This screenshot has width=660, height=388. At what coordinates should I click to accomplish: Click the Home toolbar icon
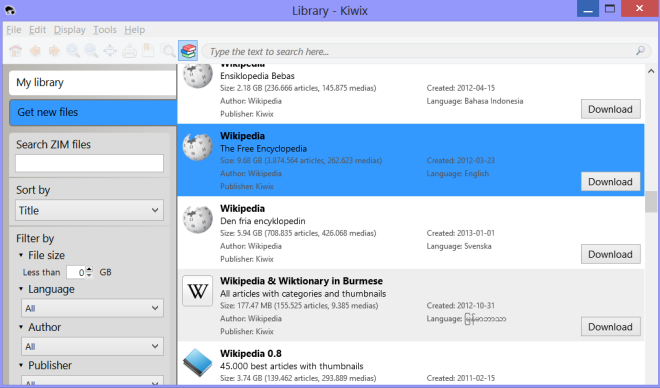tap(16, 51)
